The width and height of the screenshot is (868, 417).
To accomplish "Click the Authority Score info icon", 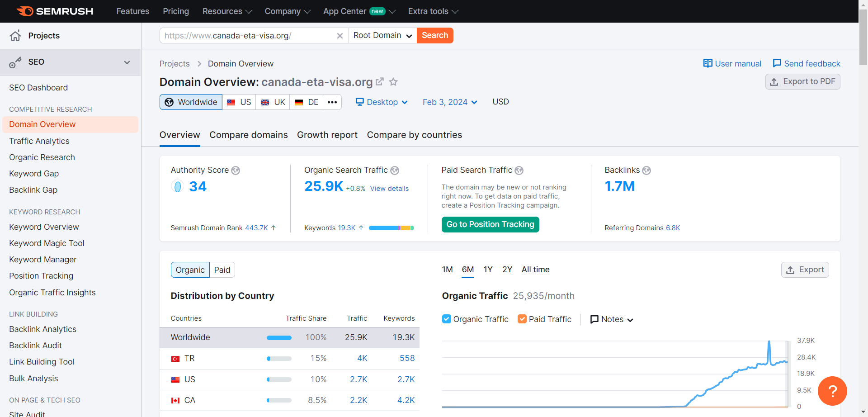I will 236,171.
